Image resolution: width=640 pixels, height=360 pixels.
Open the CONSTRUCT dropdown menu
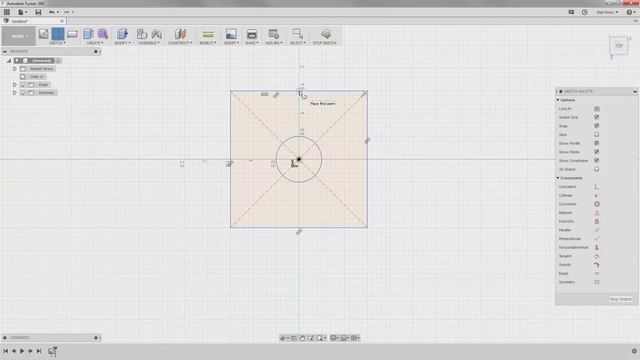tap(180, 43)
